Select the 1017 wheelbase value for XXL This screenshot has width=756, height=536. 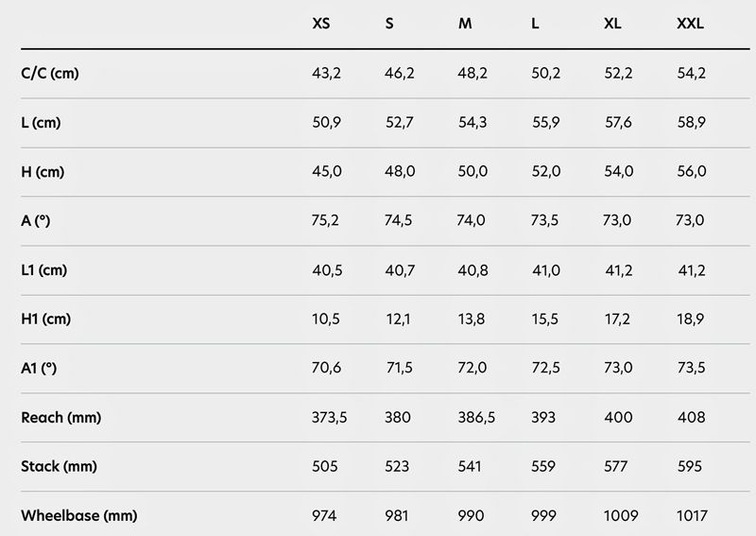tap(692, 516)
